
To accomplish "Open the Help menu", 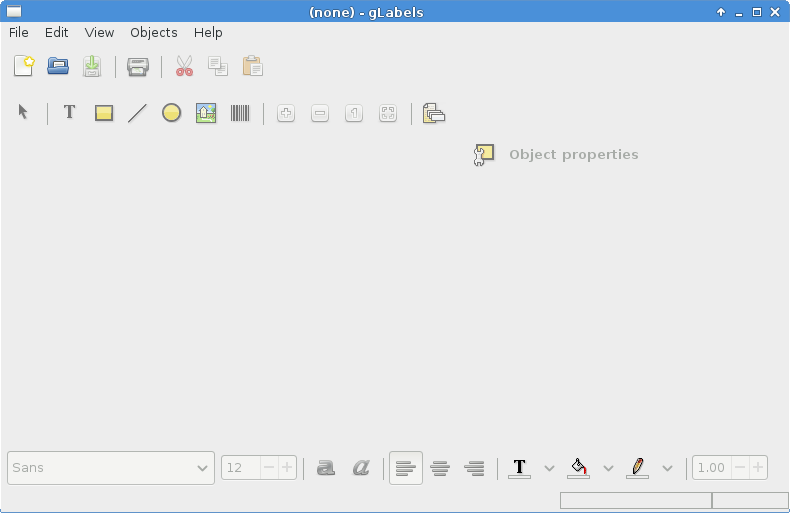I will [x=208, y=33].
